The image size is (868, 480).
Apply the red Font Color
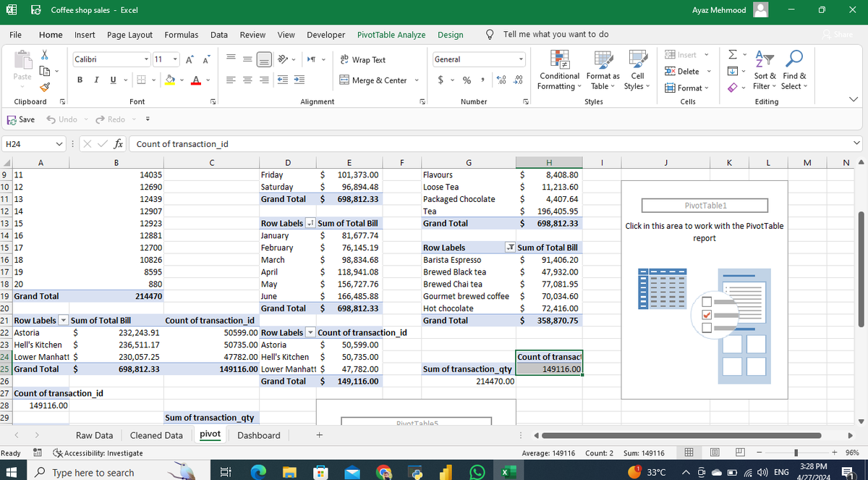tap(196, 80)
